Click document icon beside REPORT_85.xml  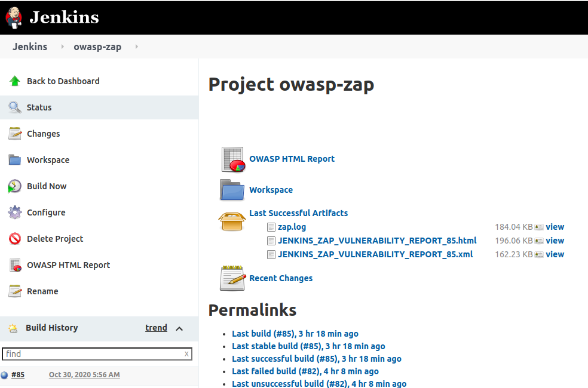[271, 255]
